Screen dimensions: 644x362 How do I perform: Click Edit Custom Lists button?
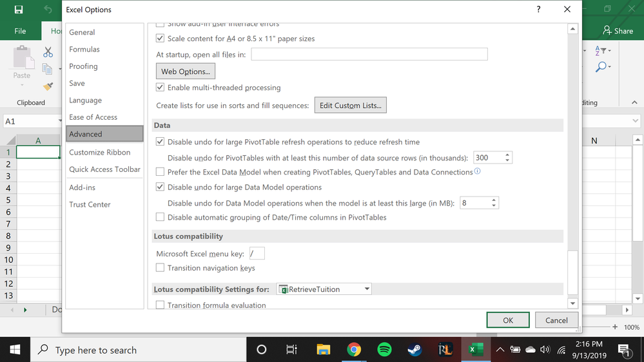350,105
